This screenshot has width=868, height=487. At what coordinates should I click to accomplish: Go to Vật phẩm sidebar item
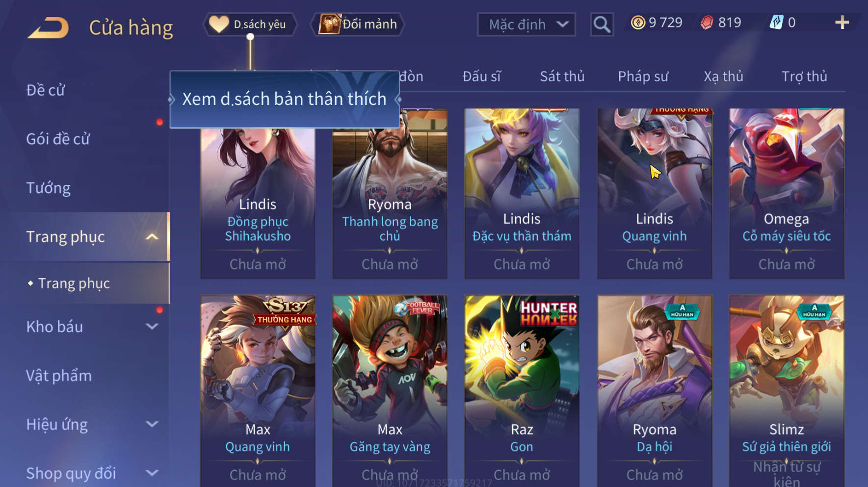[59, 376]
